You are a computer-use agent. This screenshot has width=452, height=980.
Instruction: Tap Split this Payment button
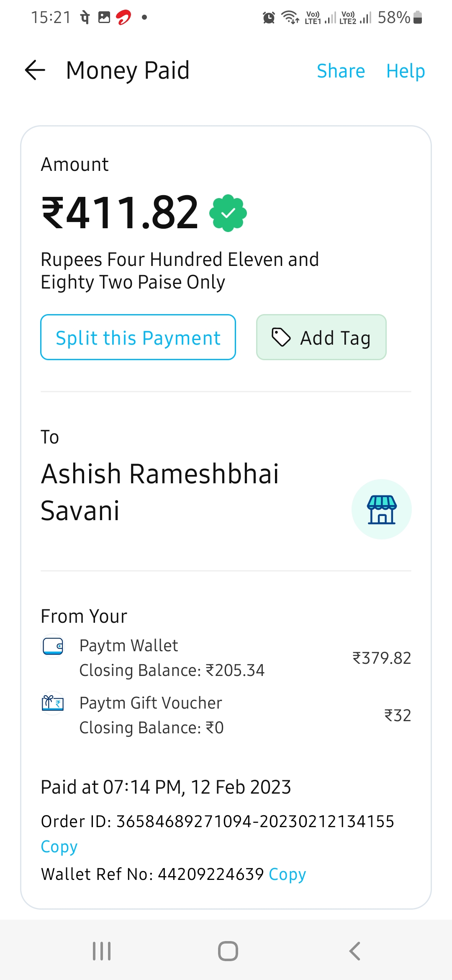(x=138, y=338)
